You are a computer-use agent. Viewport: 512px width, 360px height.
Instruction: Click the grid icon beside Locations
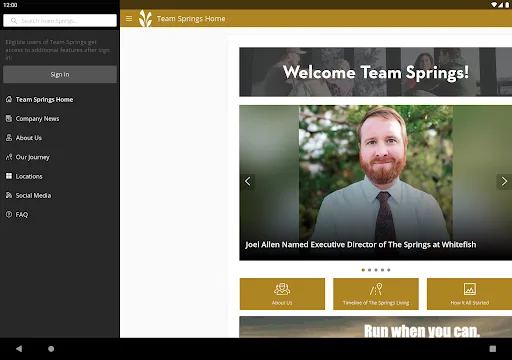coord(9,176)
